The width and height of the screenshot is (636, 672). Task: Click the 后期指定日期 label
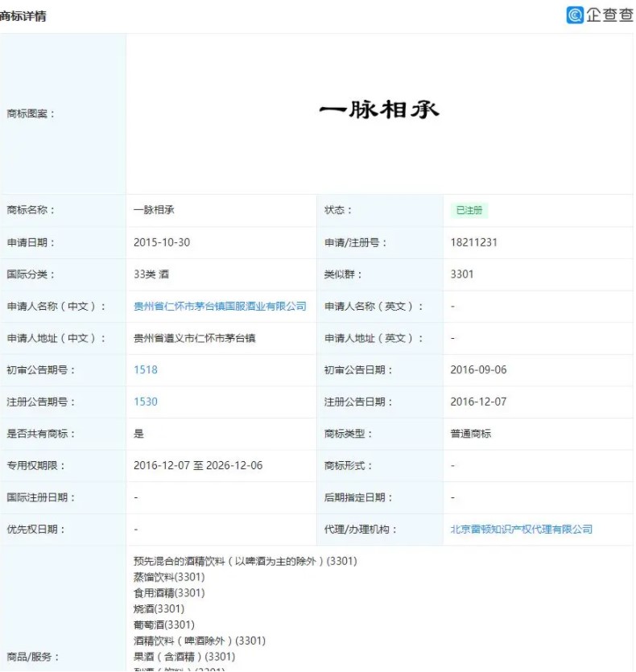pos(358,497)
